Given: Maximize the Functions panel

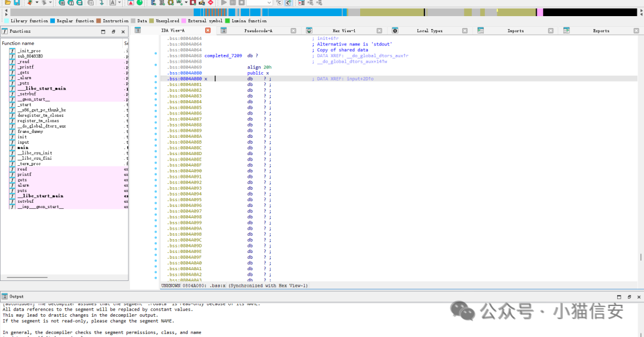Looking at the screenshot, I should 103,31.
